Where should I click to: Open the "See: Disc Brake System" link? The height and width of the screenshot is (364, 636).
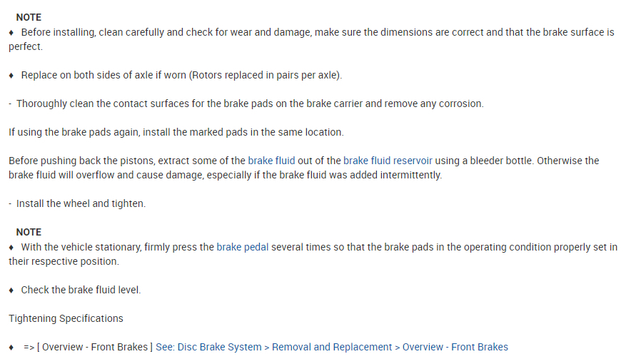[208, 348]
